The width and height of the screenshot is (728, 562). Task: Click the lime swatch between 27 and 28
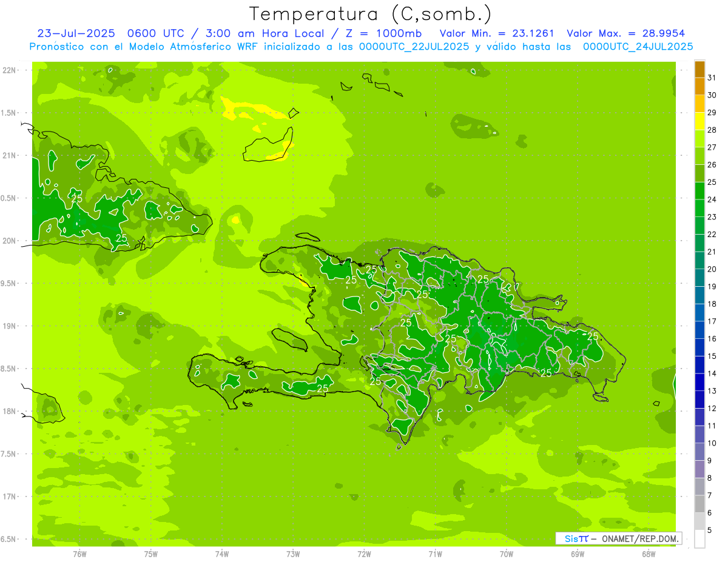coord(699,139)
